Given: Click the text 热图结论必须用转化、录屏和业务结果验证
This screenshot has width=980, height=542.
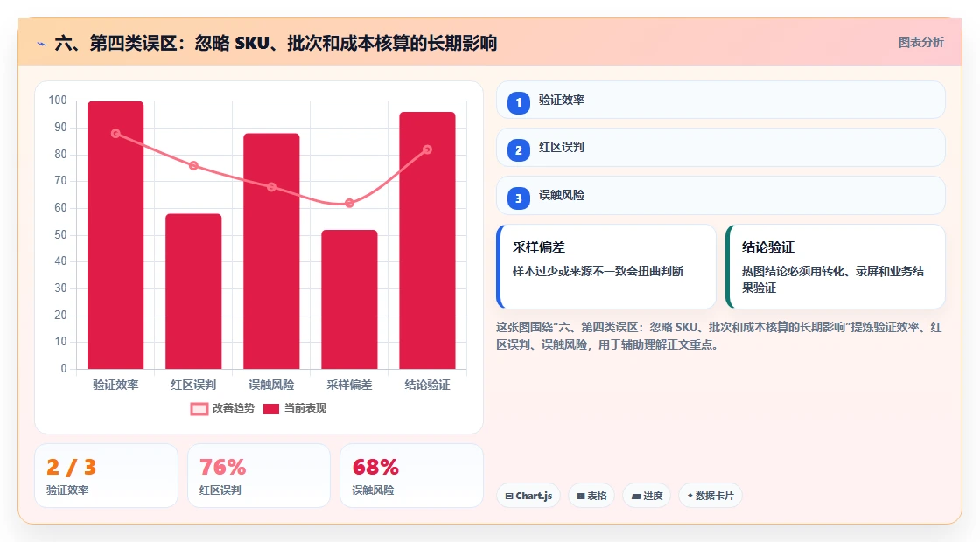Looking at the screenshot, I should point(833,280).
